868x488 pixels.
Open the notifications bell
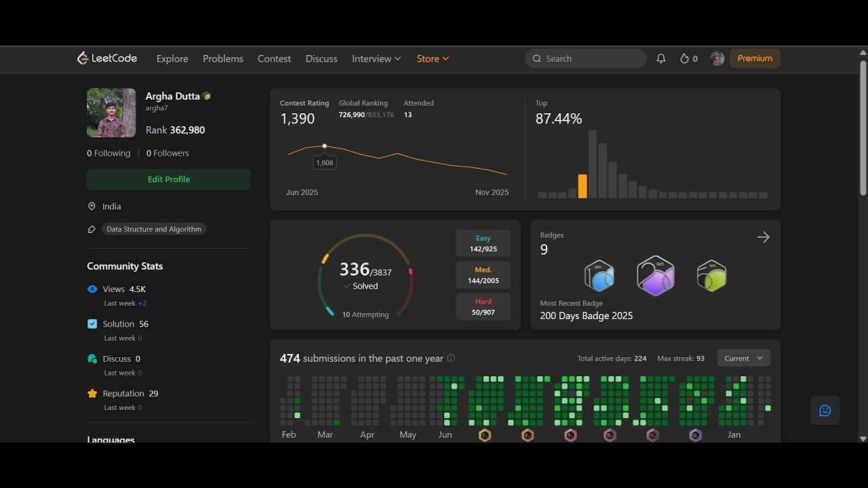point(661,59)
